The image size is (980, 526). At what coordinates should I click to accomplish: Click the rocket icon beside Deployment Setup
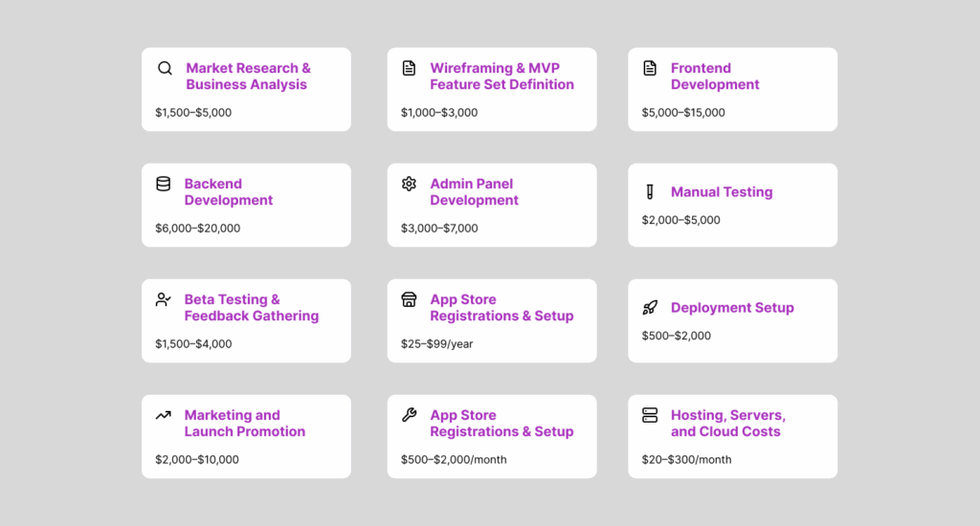[x=650, y=308]
